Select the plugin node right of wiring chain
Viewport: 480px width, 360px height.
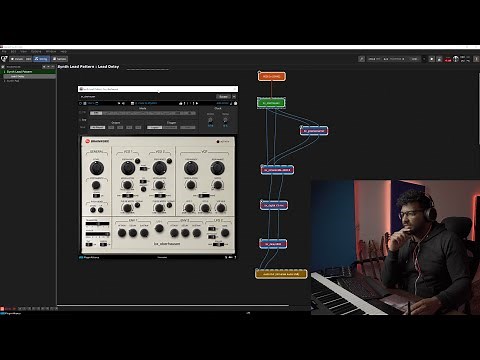coord(314,131)
